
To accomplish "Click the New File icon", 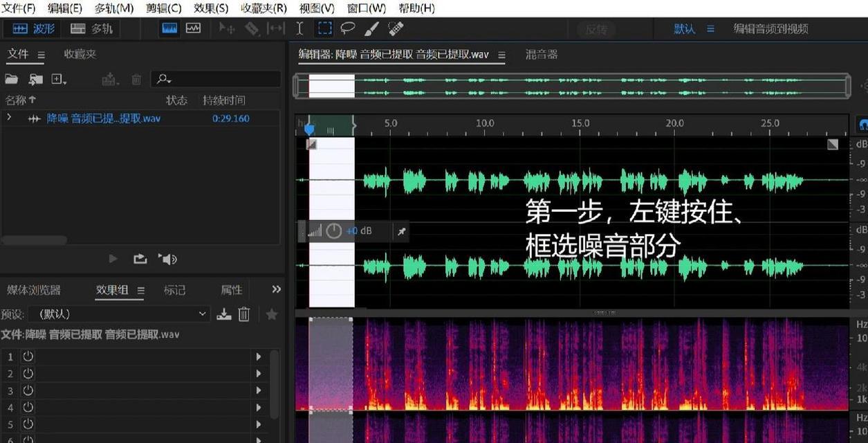I will 59,80.
